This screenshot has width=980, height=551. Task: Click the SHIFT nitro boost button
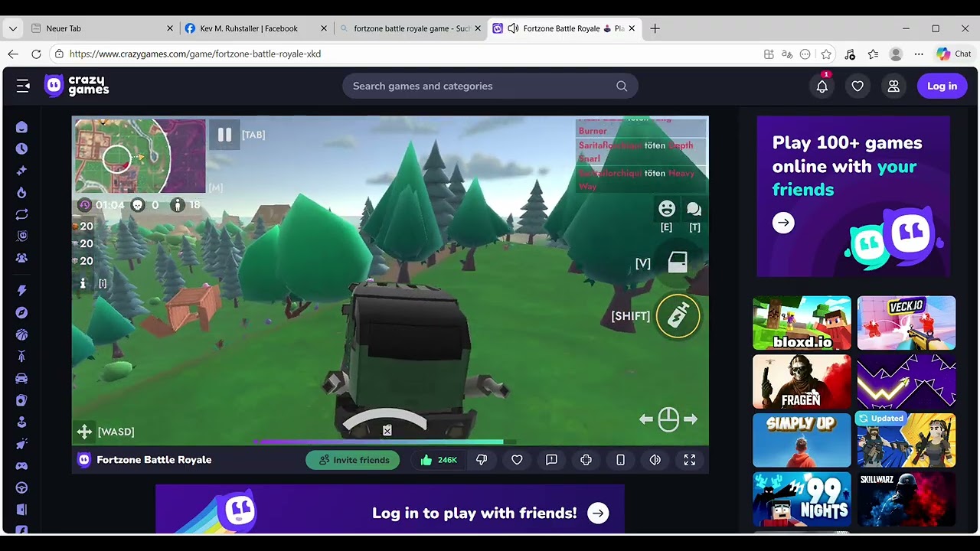[x=678, y=315]
